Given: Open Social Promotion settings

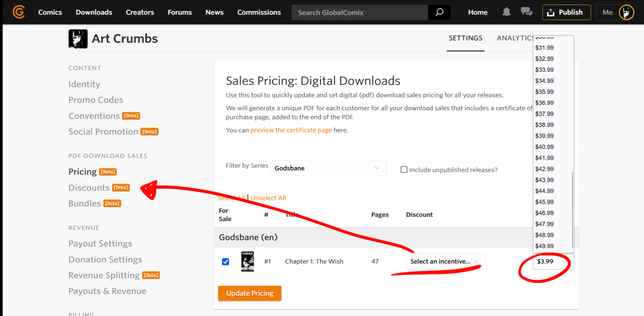Looking at the screenshot, I should coord(103,132).
